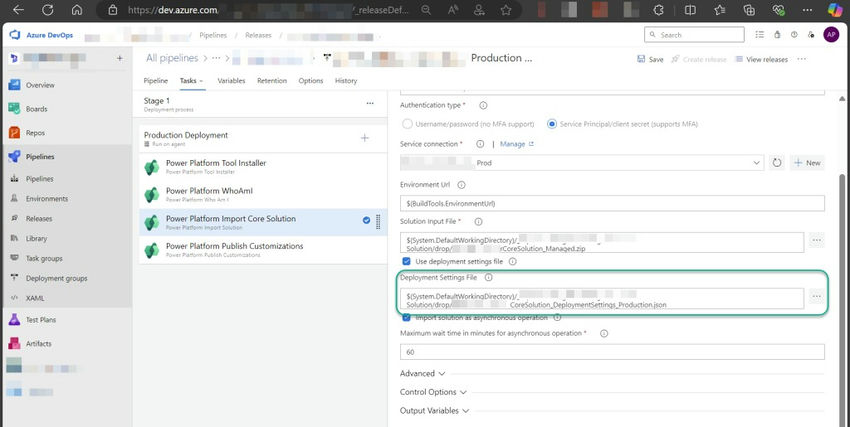
Task: Switch to the Pipeline tab
Action: tap(156, 81)
